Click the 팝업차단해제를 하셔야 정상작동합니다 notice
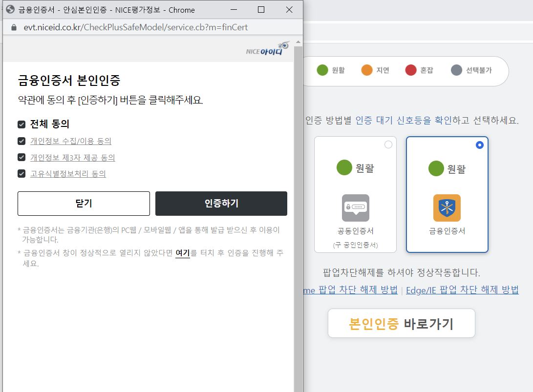This screenshot has height=392, width=533. tap(402, 272)
